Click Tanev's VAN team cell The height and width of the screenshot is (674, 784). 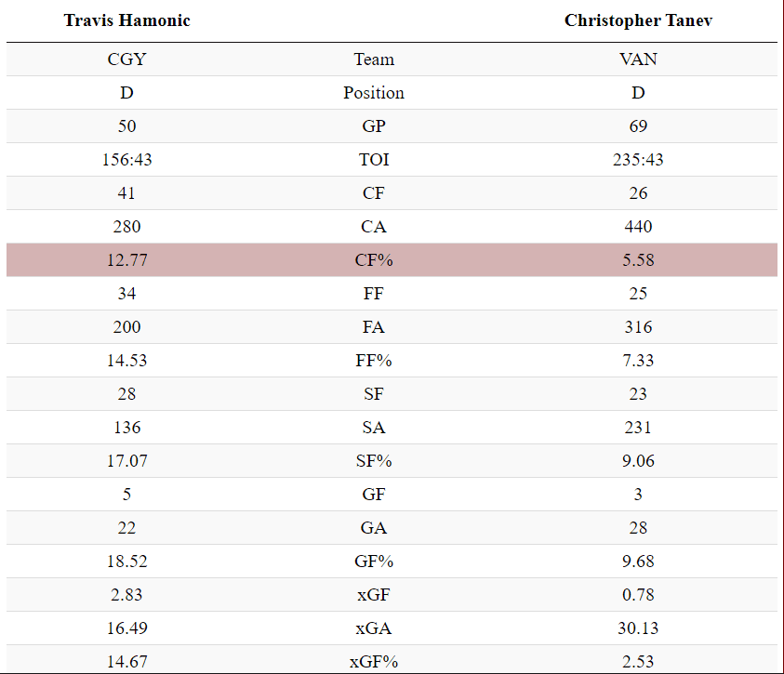pyautogui.click(x=638, y=59)
